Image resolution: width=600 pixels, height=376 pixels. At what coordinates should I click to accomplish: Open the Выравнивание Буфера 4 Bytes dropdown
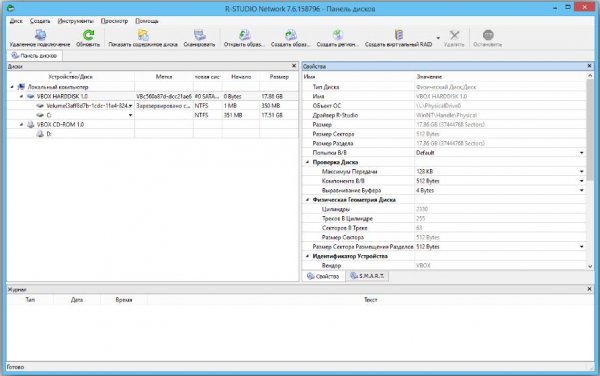click(581, 190)
